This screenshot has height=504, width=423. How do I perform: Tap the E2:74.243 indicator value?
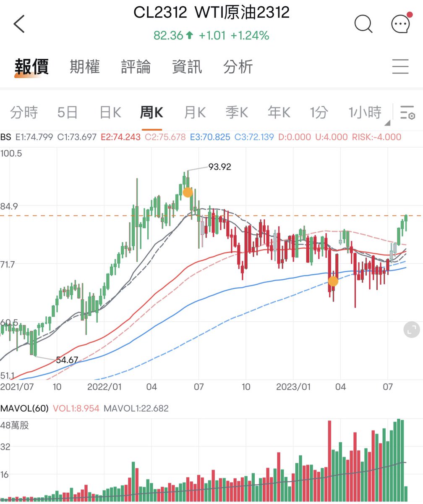(121, 137)
